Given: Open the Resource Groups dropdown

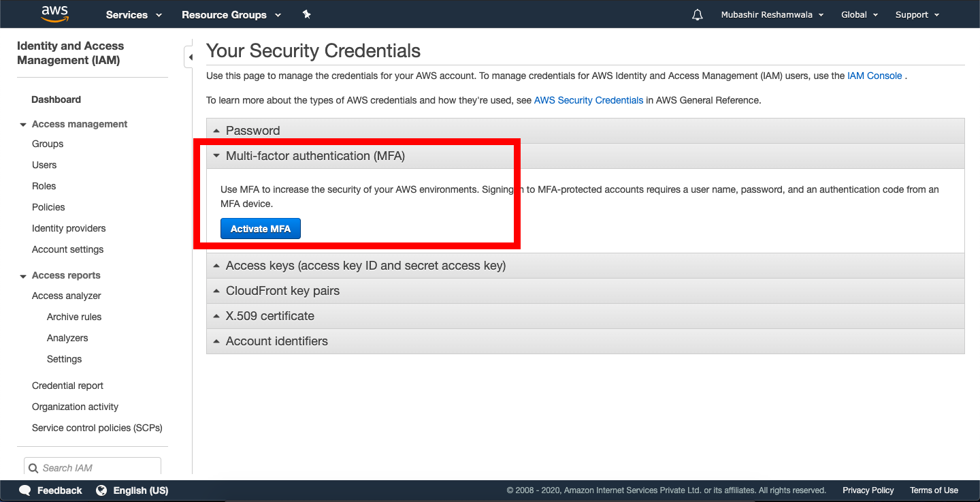Looking at the screenshot, I should (x=231, y=14).
